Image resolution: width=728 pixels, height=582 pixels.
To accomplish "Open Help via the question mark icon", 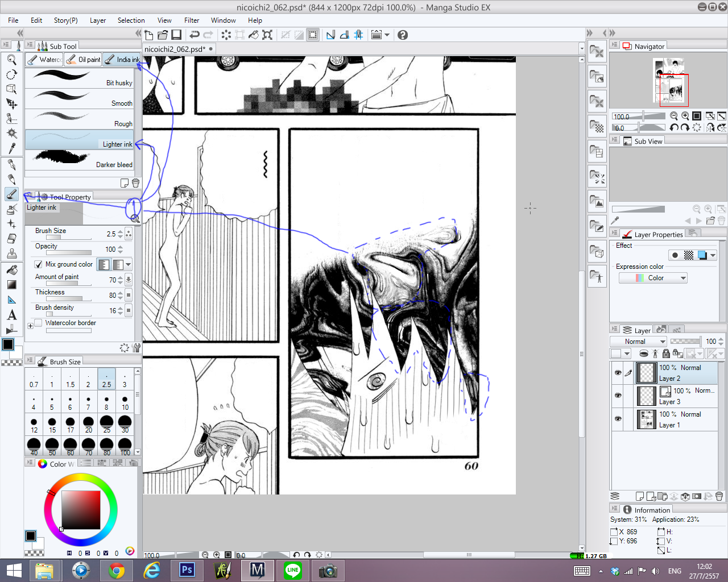I will (403, 35).
